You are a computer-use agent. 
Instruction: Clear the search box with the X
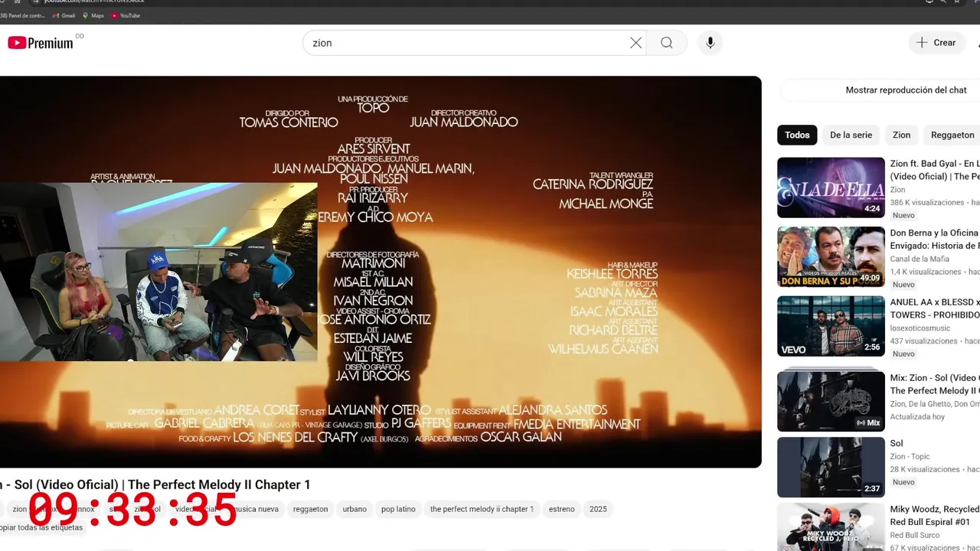(x=635, y=43)
